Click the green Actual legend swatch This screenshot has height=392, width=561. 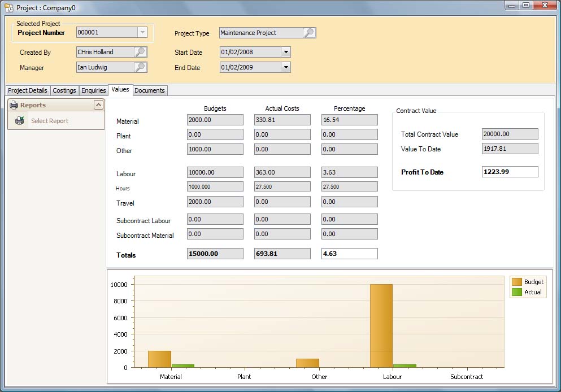pos(516,292)
